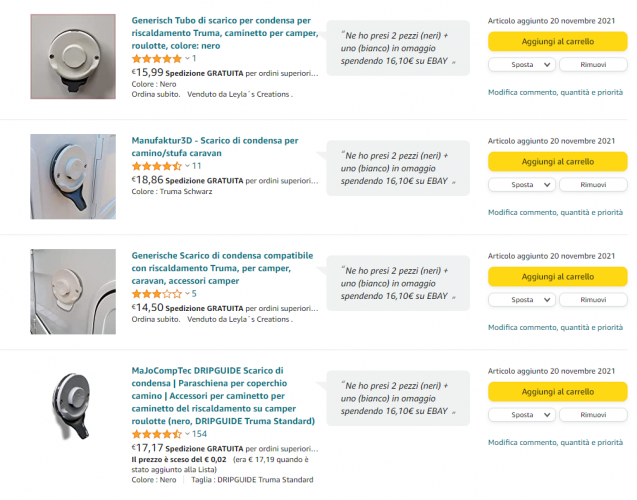
Task: Open Sposta dropdown for Generische Scarico item
Action: coord(522,300)
